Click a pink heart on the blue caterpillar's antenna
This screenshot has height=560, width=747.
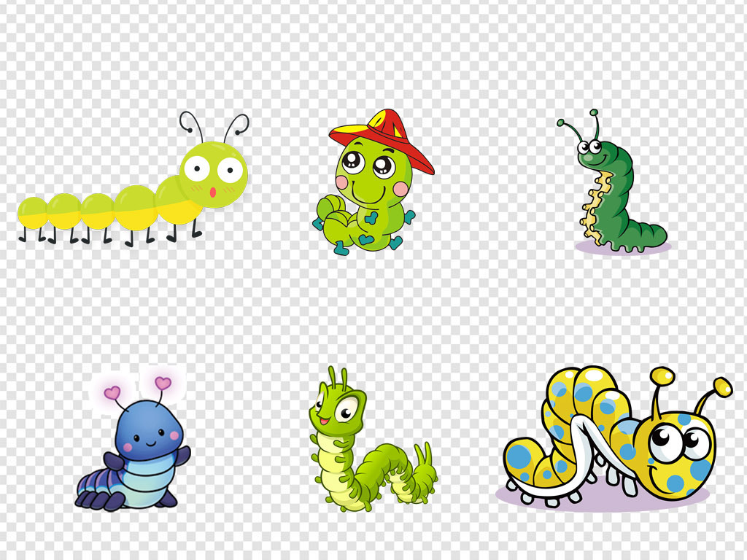(x=162, y=383)
